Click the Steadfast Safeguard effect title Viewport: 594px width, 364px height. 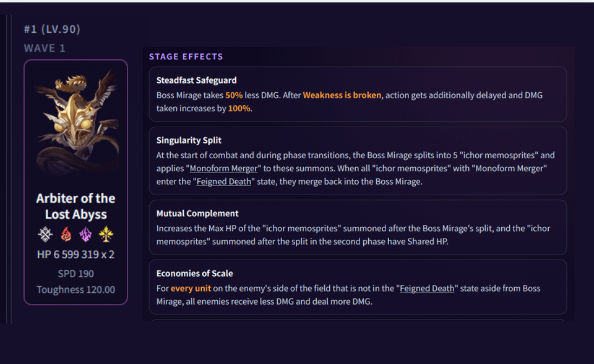pyautogui.click(x=196, y=80)
